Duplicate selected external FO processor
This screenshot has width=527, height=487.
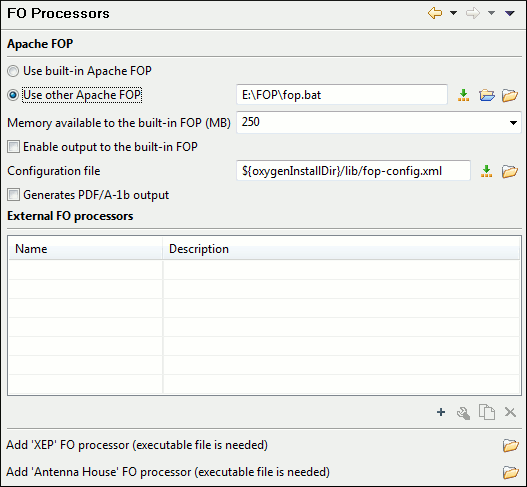click(487, 412)
